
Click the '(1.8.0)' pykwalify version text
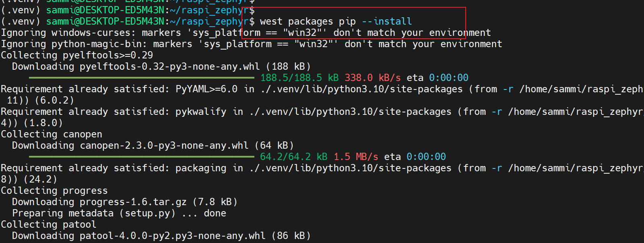coord(43,123)
